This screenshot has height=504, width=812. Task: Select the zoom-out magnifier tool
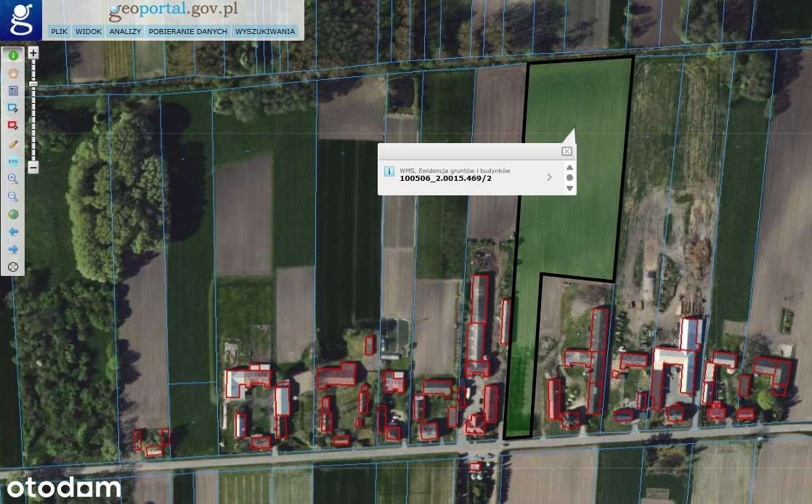[x=13, y=196]
